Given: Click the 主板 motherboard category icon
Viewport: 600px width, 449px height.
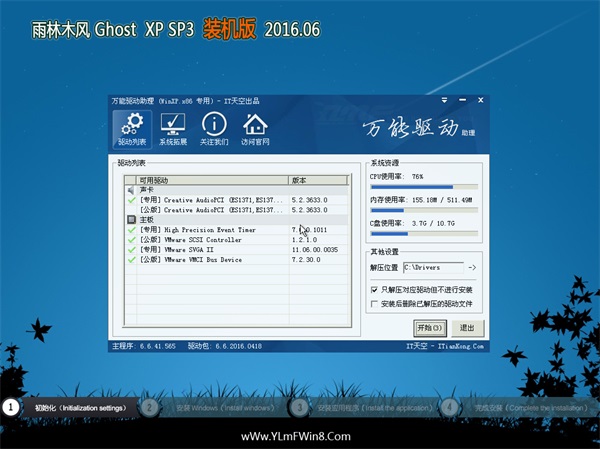Looking at the screenshot, I should point(131,219).
